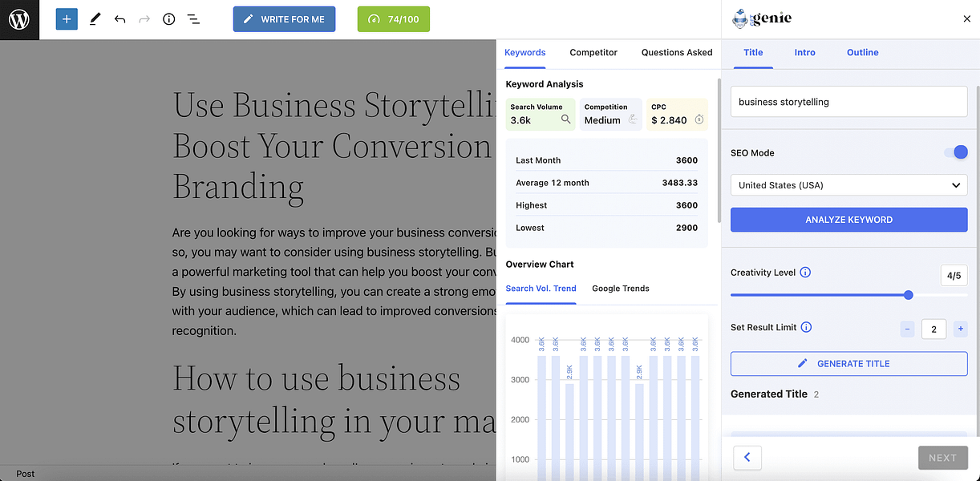Show the Google Trends chart
This screenshot has height=481, width=980.
[x=621, y=289]
